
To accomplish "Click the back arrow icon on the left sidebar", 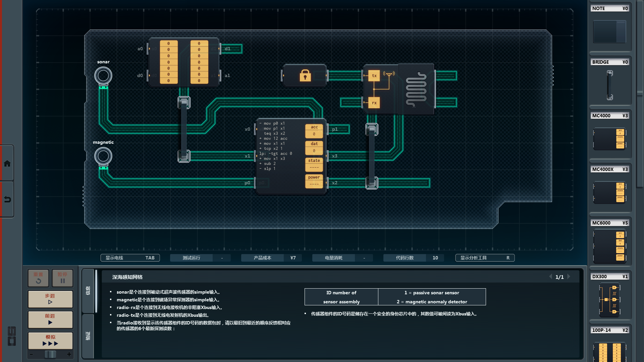I will pos(7,199).
